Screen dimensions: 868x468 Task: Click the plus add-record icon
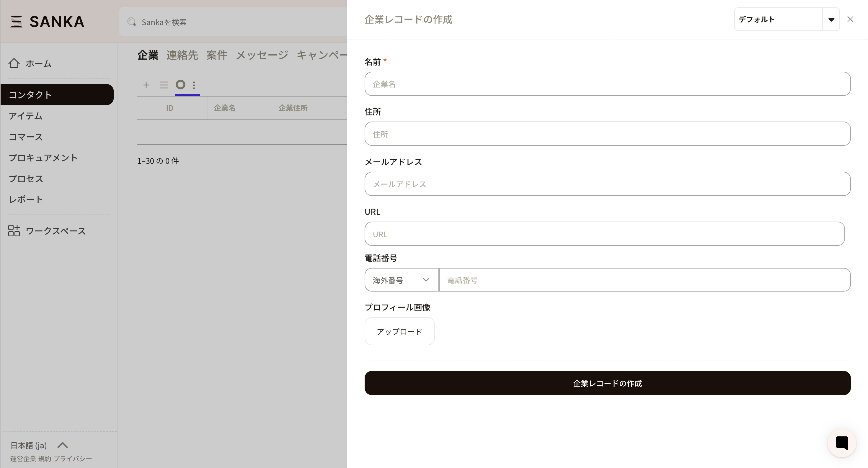tap(146, 85)
